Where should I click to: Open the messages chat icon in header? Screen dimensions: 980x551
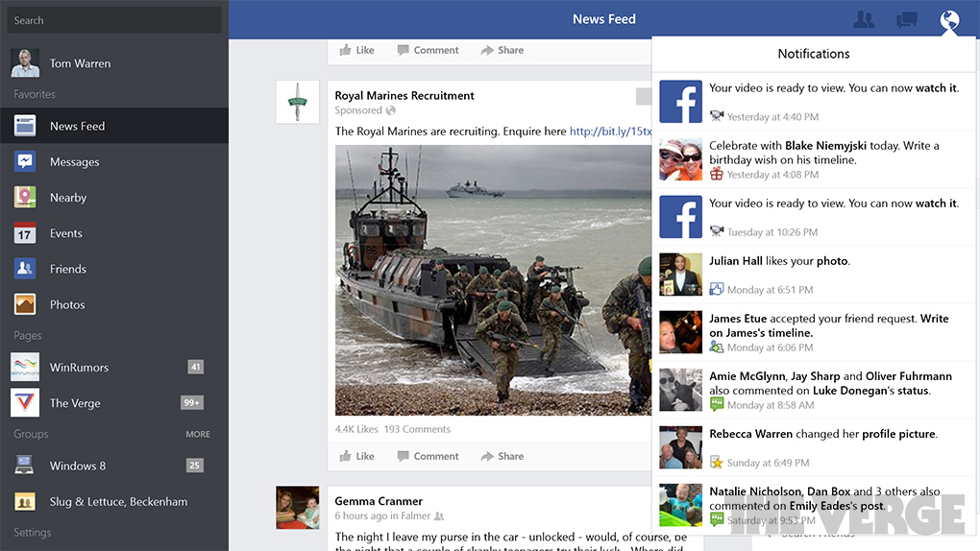pyautogui.click(x=906, y=20)
